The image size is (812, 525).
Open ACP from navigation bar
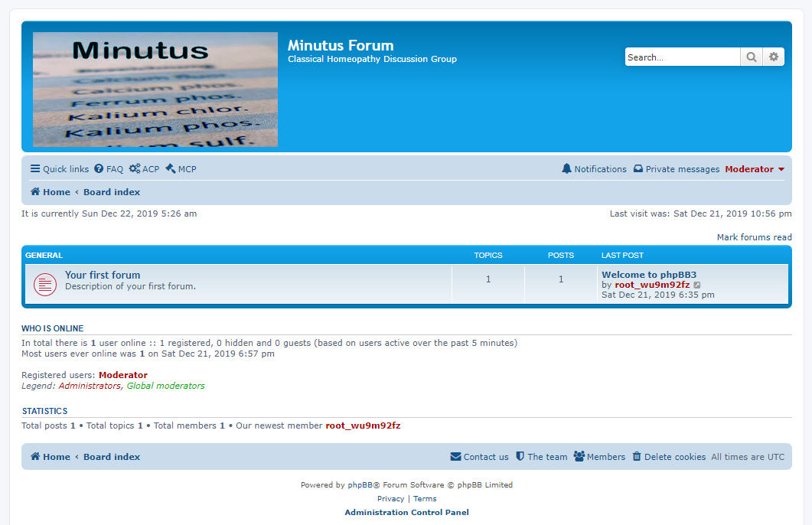[144, 169]
